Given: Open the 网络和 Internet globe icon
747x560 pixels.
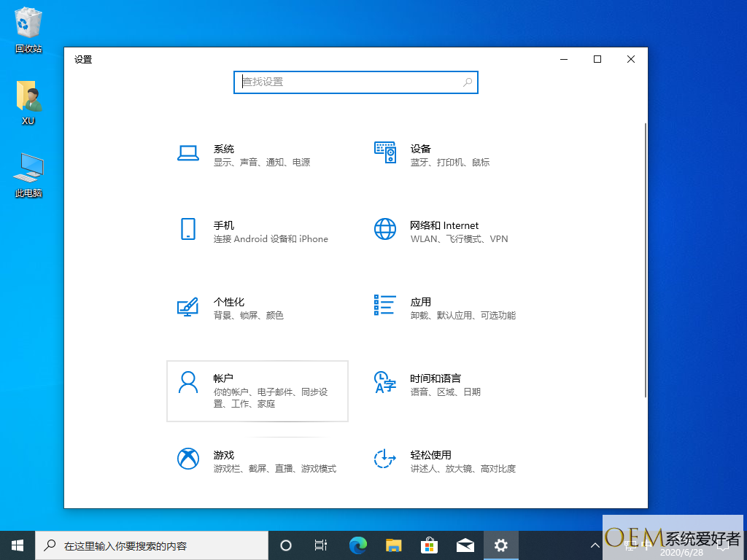Looking at the screenshot, I should (x=384, y=229).
